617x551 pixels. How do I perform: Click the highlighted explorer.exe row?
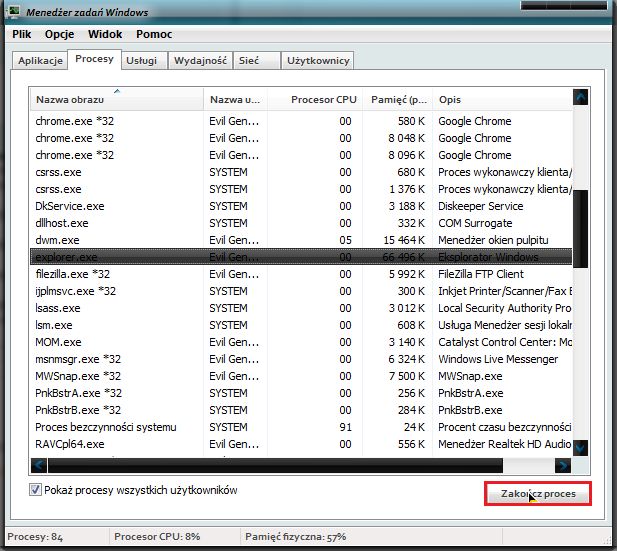pyautogui.click(x=301, y=257)
